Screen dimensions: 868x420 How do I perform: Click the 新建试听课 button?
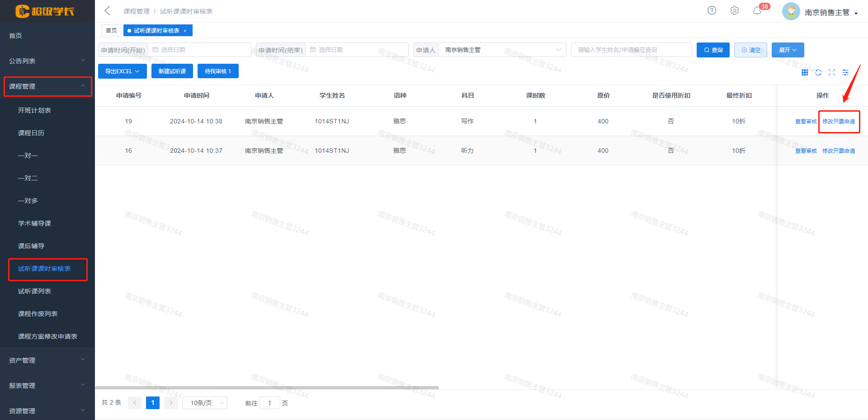coord(172,71)
